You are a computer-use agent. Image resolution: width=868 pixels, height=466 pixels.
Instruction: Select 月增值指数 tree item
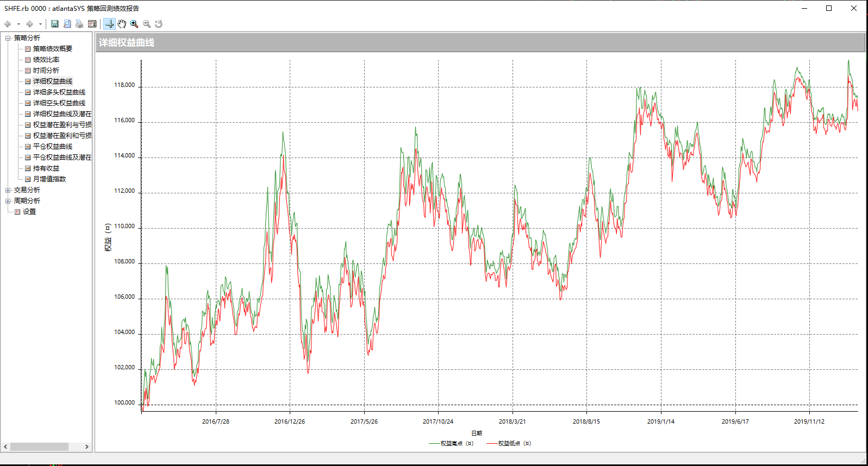[49, 179]
